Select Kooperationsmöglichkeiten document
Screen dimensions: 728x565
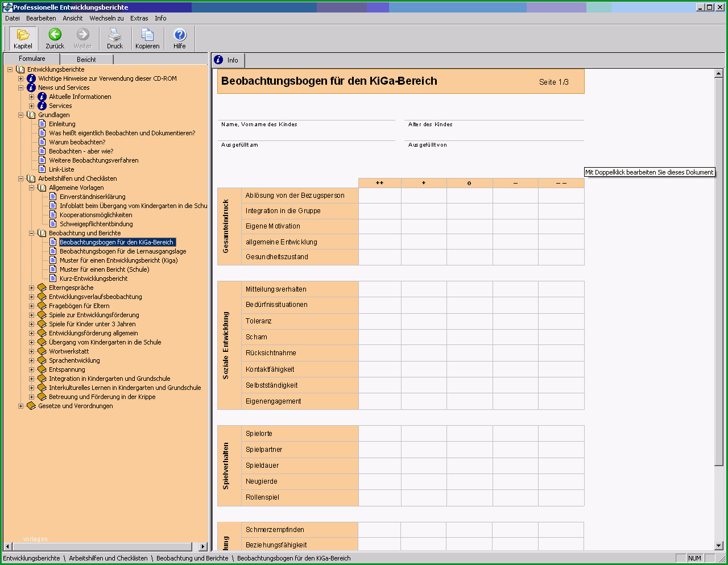pyautogui.click(x=96, y=215)
